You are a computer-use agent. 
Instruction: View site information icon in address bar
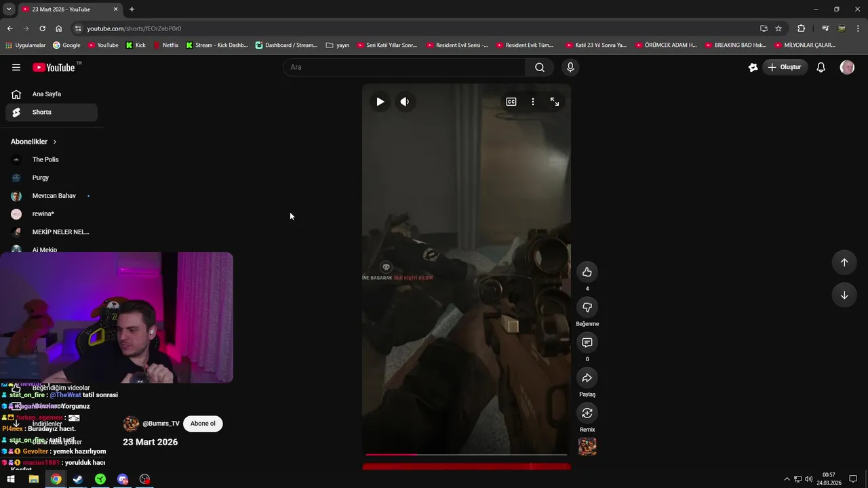pyautogui.click(x=78, y=28)
